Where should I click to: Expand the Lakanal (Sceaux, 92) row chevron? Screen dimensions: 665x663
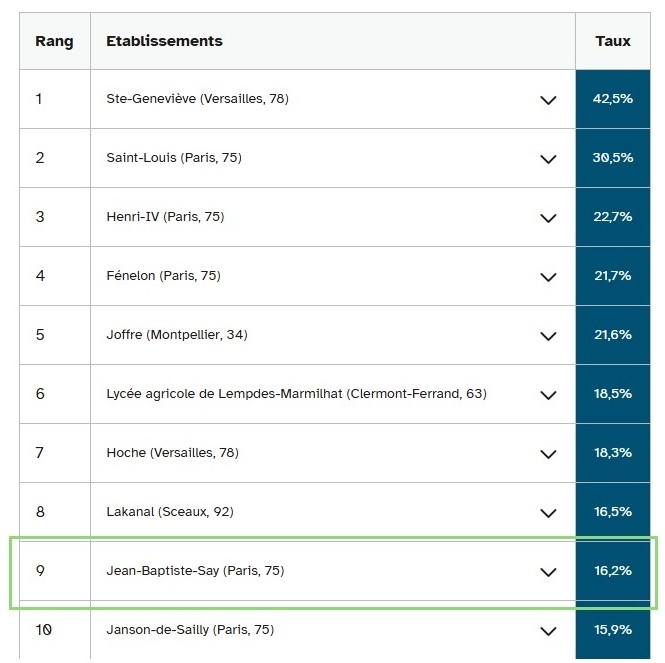click(x=547, y=513)
